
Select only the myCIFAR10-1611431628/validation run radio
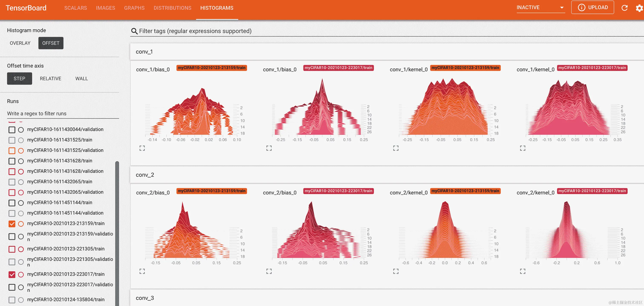pyautogui.click(x=21, y=171)
